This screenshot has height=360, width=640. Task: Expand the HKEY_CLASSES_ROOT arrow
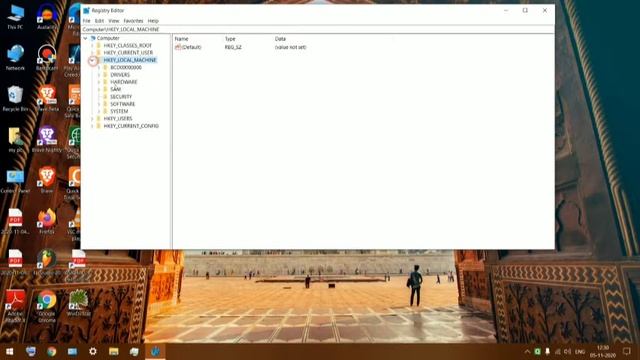tap(92, 45)
